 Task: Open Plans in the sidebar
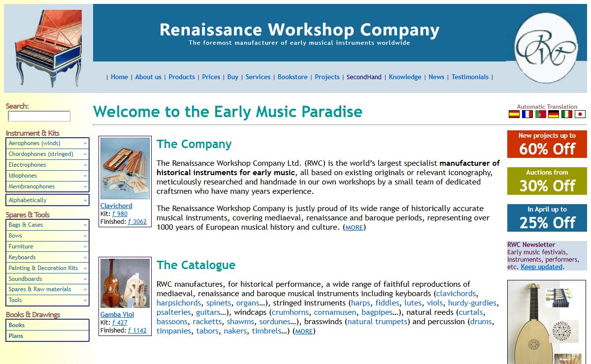click(47, 336)
